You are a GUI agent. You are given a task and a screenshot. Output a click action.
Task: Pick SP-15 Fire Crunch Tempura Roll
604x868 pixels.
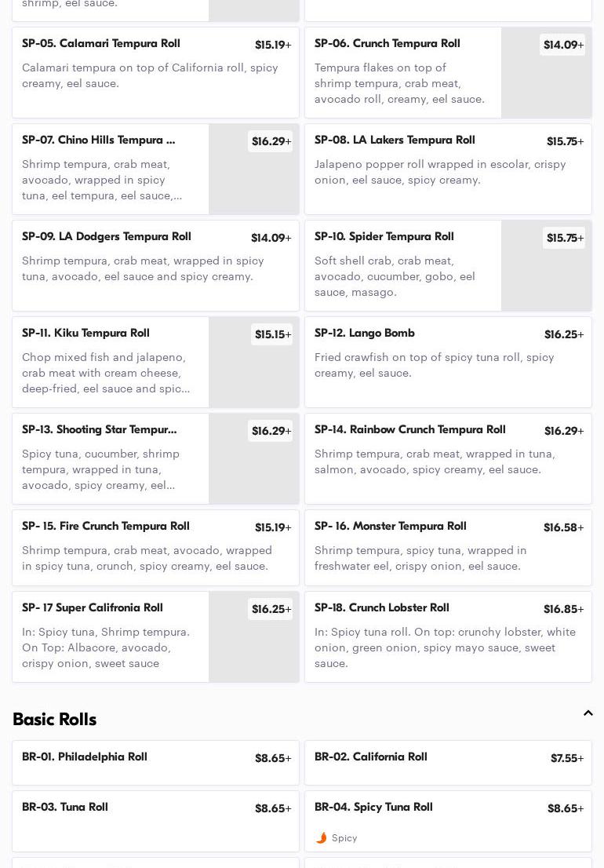(155, 547)
